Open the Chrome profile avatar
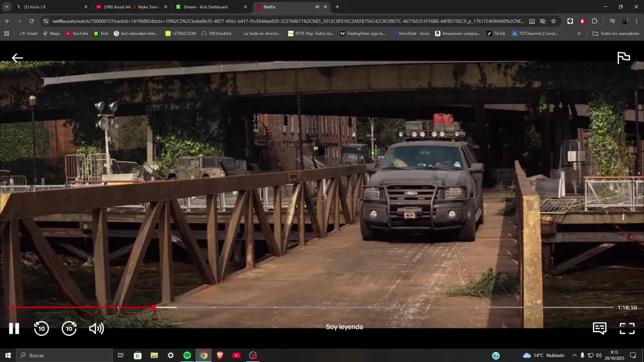 tap(624, 21)
